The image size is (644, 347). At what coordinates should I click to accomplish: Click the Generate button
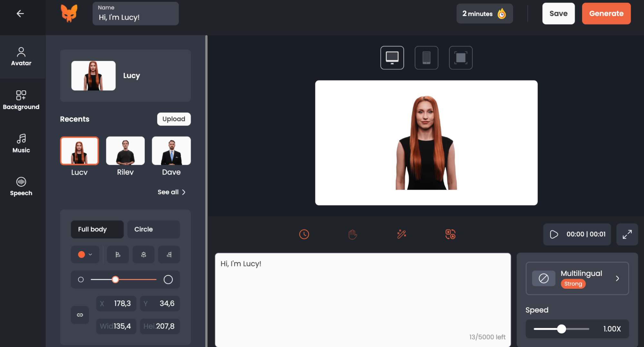(606, 14)
